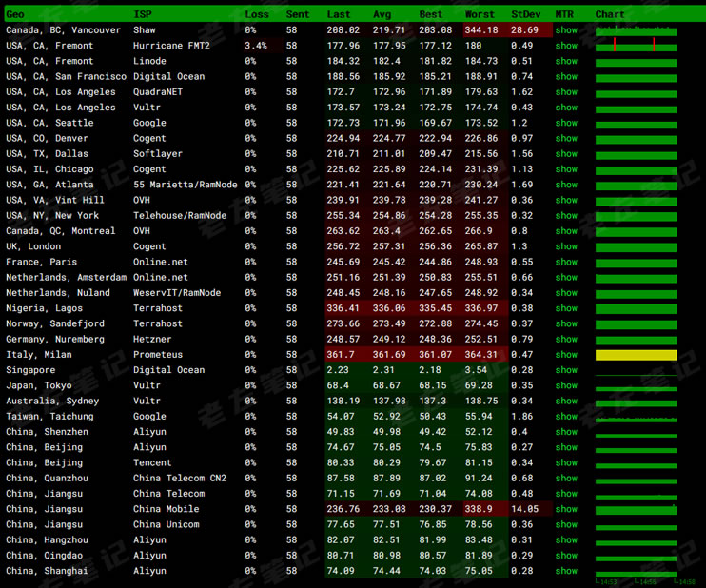
Task: Open show link for Shenzhen Aliyun
Action: pyautogui.click(x=566, y=432)
